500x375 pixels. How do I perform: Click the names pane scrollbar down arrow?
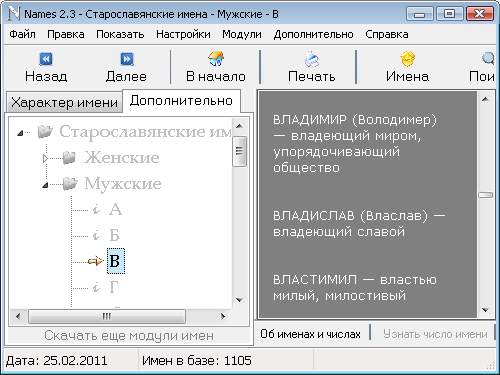tap(485, 310)
